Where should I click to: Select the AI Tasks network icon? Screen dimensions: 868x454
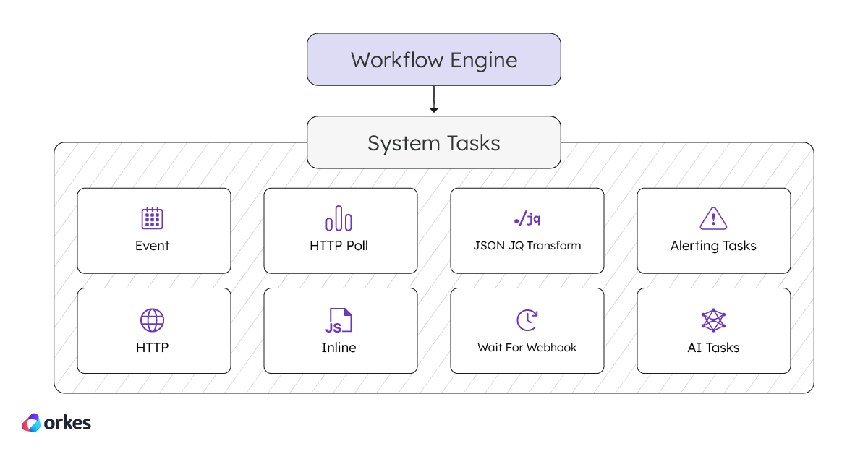point(713,319)
